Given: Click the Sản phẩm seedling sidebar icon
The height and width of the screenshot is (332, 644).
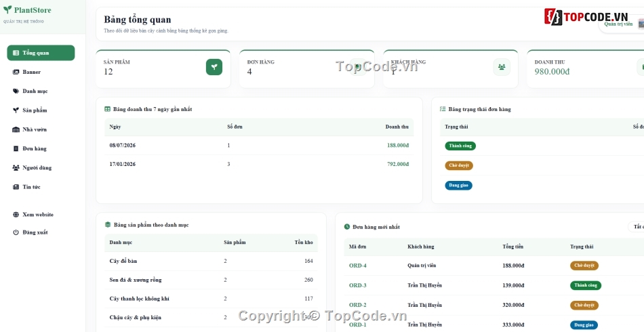Looking at the screenshot, I should [16, 110].
